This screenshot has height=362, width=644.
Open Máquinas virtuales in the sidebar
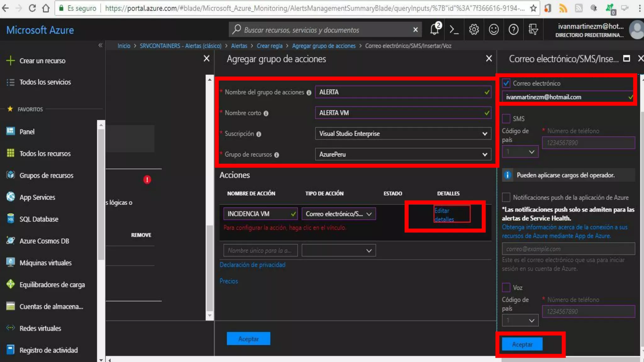point(46,263)
